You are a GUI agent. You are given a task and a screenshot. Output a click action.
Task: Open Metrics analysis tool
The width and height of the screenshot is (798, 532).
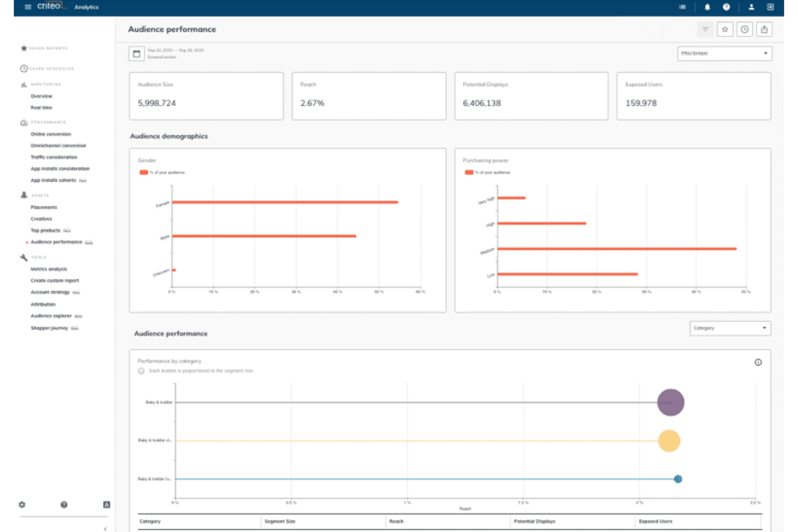(x=49, y=269)
